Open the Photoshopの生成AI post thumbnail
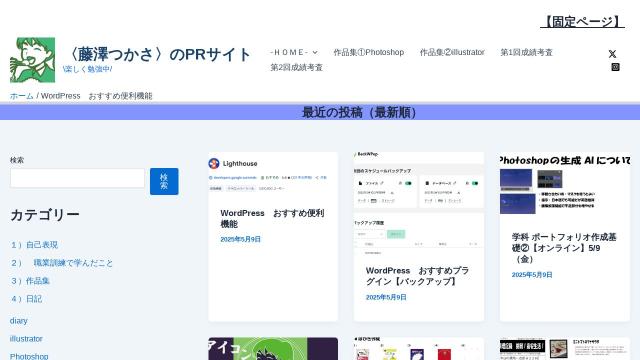 (565, 184)
